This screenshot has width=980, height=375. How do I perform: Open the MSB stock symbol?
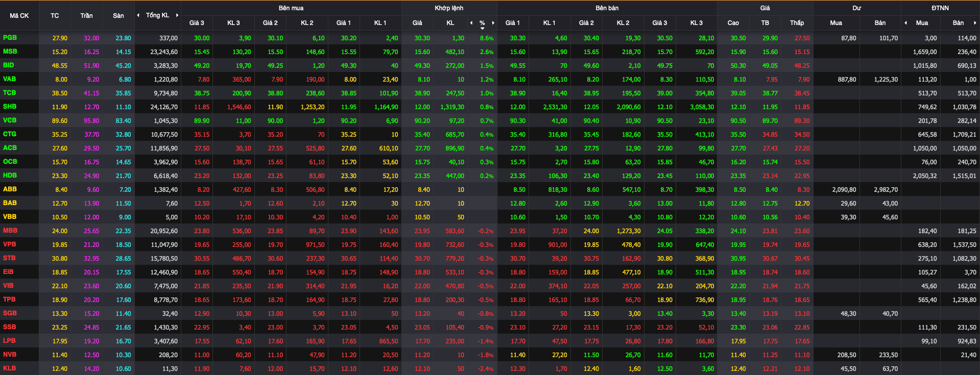tap(10, 52)
